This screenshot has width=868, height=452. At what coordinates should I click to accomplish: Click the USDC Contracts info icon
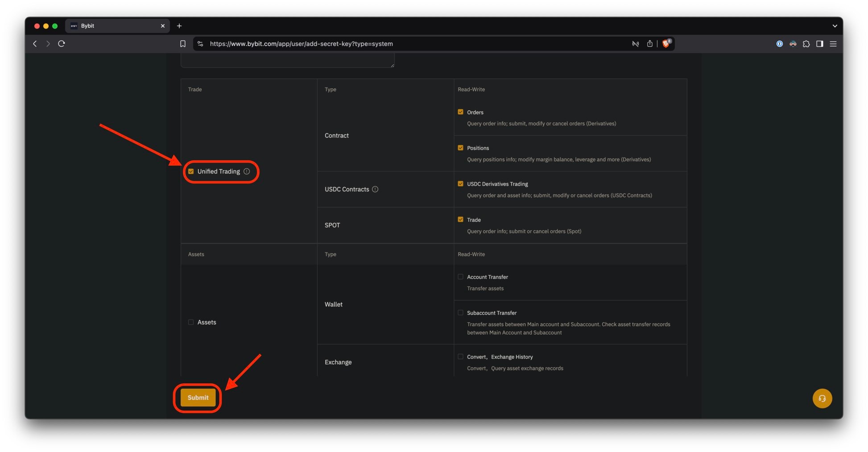point(375,189)
